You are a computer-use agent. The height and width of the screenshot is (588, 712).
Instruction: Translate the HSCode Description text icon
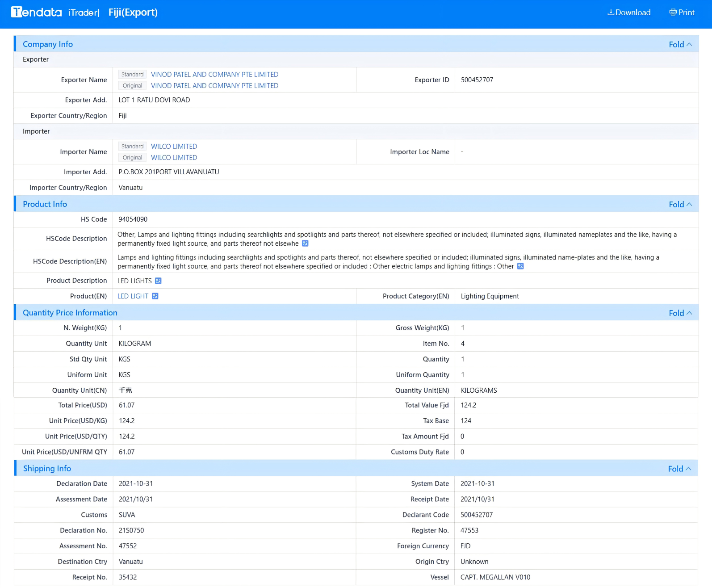click(x=305, y=244)
